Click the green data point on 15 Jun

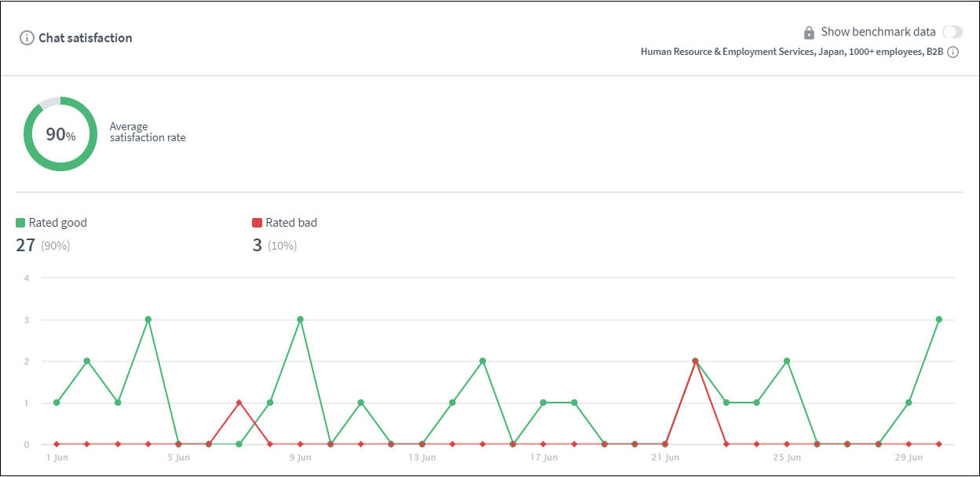[482, 361]
